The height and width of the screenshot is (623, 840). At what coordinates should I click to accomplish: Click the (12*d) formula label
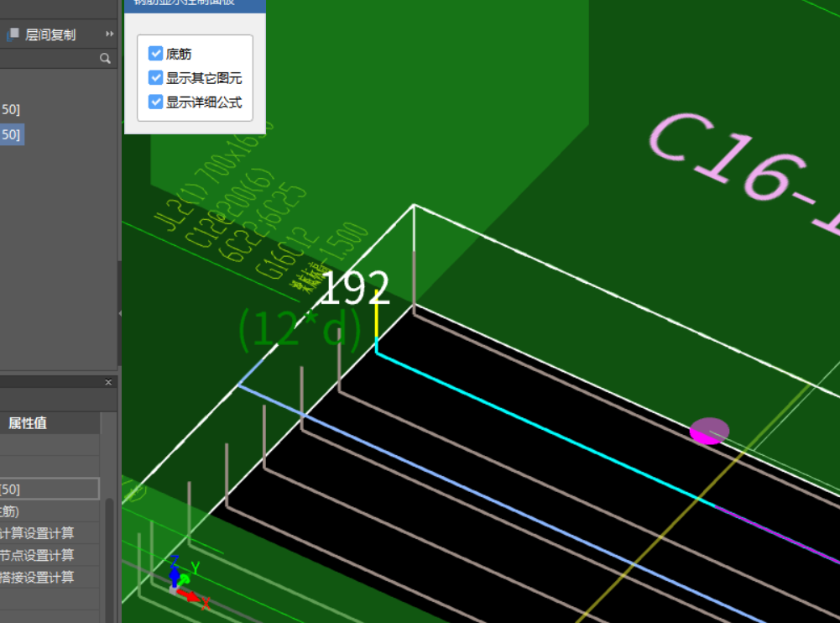pos(300,329)
